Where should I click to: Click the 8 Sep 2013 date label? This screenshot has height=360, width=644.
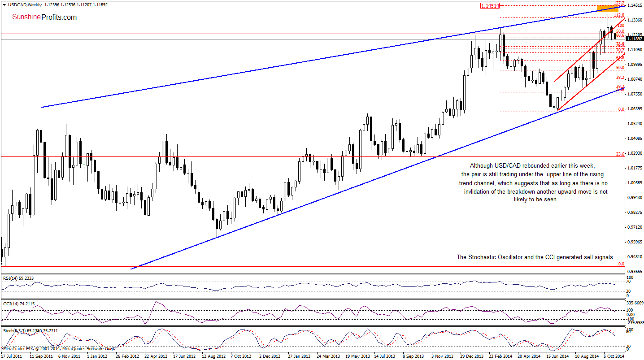(414, 356)
